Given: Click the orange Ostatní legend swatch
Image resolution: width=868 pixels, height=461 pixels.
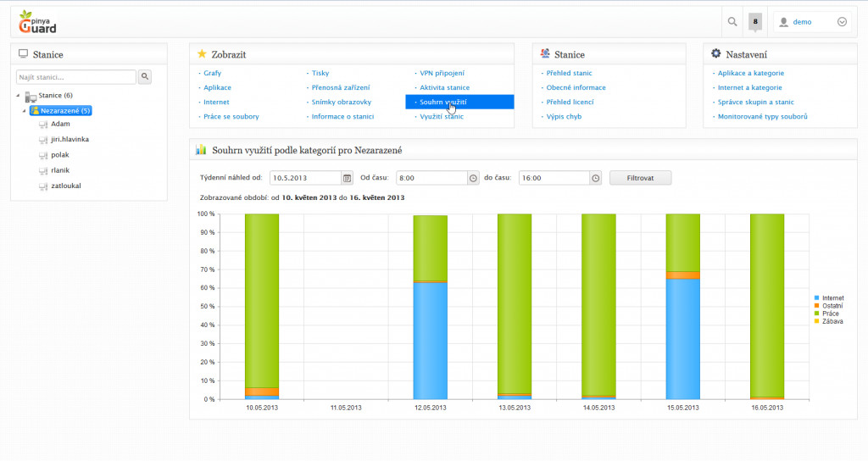Looking at the screenshot, I should coord(816,305).
